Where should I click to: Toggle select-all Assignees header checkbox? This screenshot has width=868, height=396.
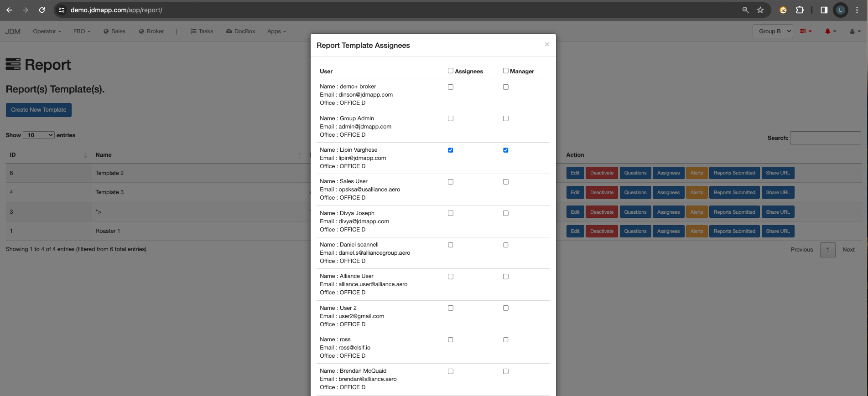[451, 71]
